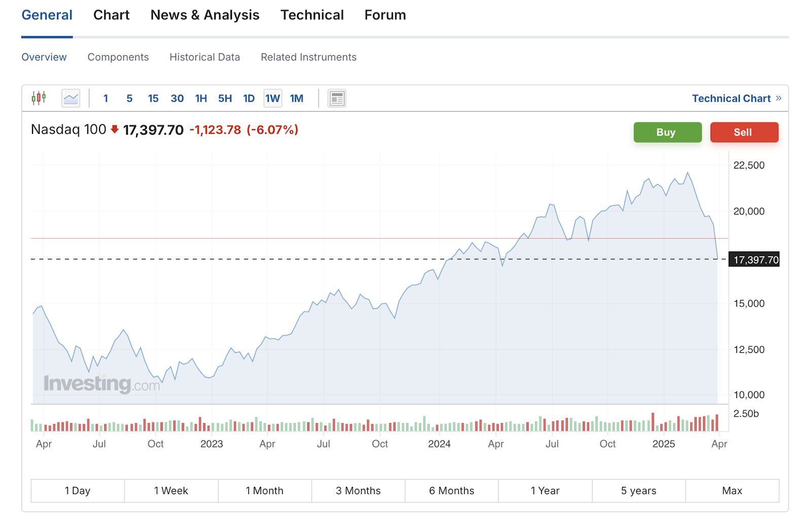Open the news overlay icon in chart toolbar
The image size is (812, 519).
tap(336, 99)
